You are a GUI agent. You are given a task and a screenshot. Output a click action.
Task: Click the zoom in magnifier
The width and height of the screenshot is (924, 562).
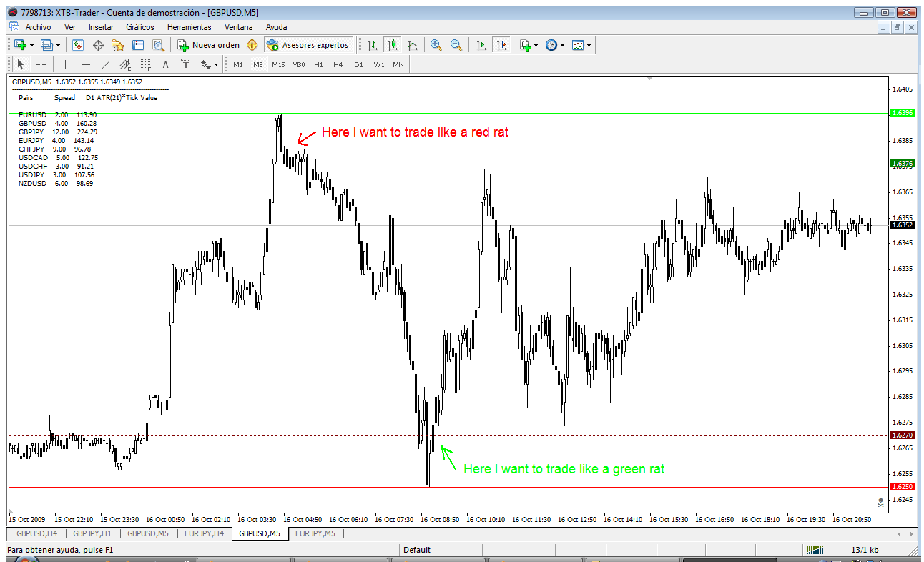(x=436, y=45)
